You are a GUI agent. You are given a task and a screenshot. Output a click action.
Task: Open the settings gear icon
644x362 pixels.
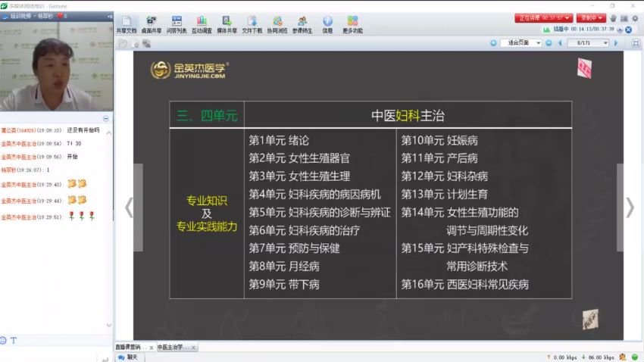point(635,18)
